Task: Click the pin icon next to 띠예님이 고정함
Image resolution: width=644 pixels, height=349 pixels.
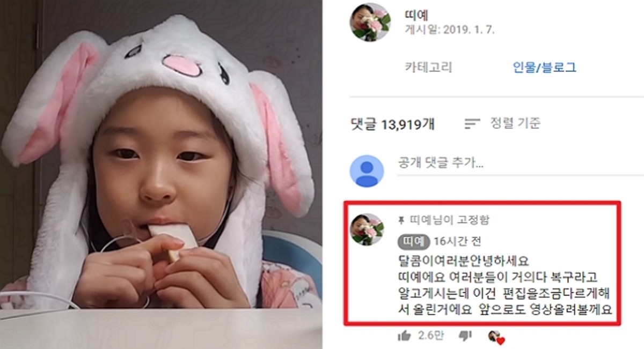Action: (x=400, y=220)
